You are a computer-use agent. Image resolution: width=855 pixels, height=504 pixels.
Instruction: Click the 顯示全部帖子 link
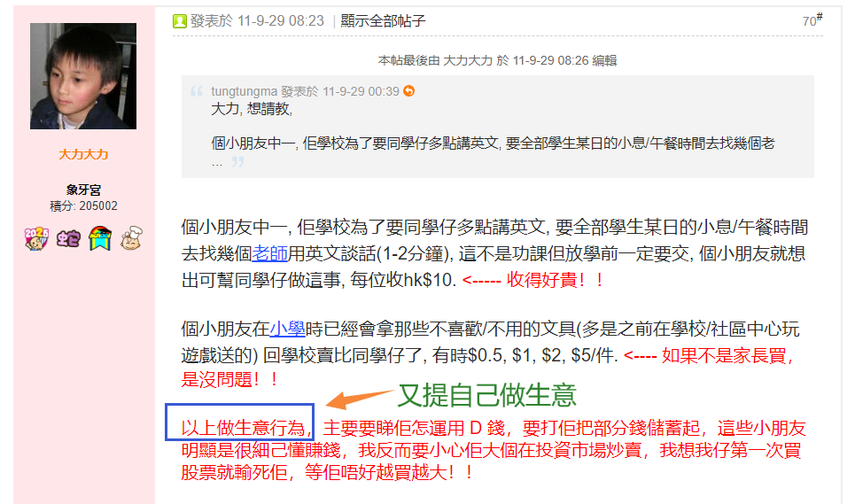(x=383, y=21)
